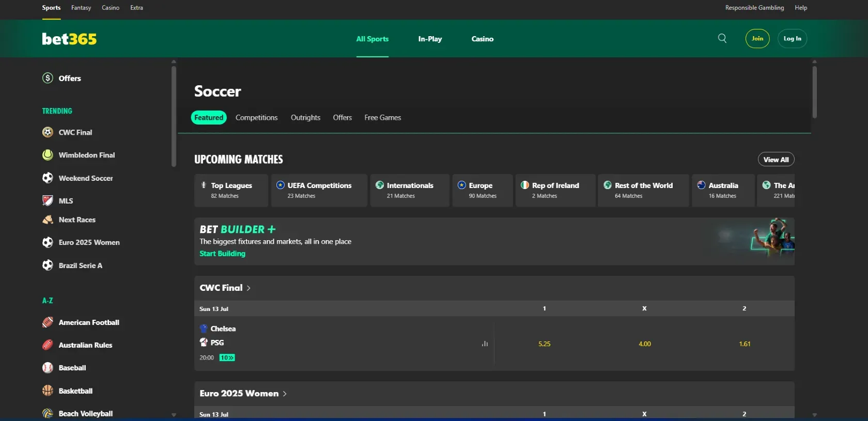Click the Basketball icon in sidebar
This screenshot has width=868, height=421.
pyautogui.click(x=48, y=391)
